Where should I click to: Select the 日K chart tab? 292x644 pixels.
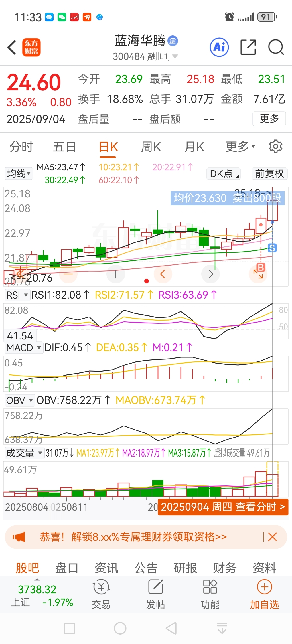click(108, 147)
